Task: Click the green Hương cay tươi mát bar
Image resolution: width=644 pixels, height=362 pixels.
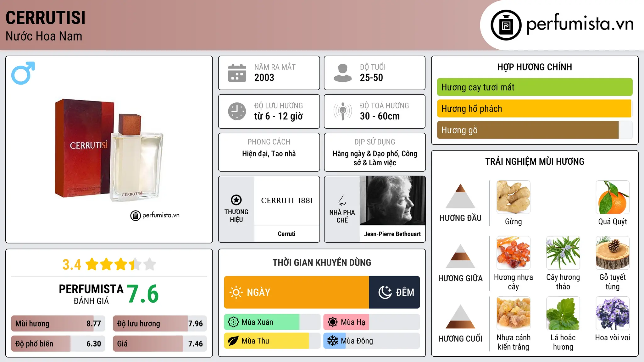Action: click(535, 87)
